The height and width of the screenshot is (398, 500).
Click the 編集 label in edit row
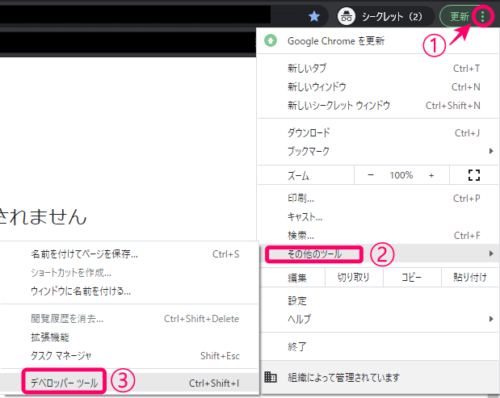coord(297,278)
